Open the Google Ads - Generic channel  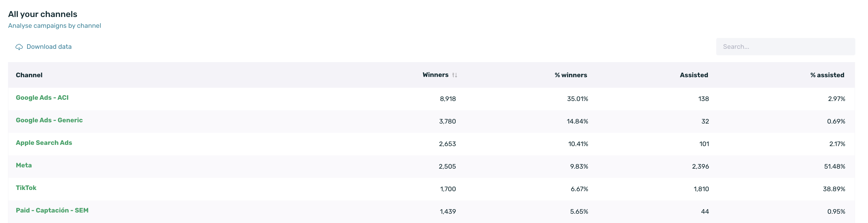pos(49,120)
